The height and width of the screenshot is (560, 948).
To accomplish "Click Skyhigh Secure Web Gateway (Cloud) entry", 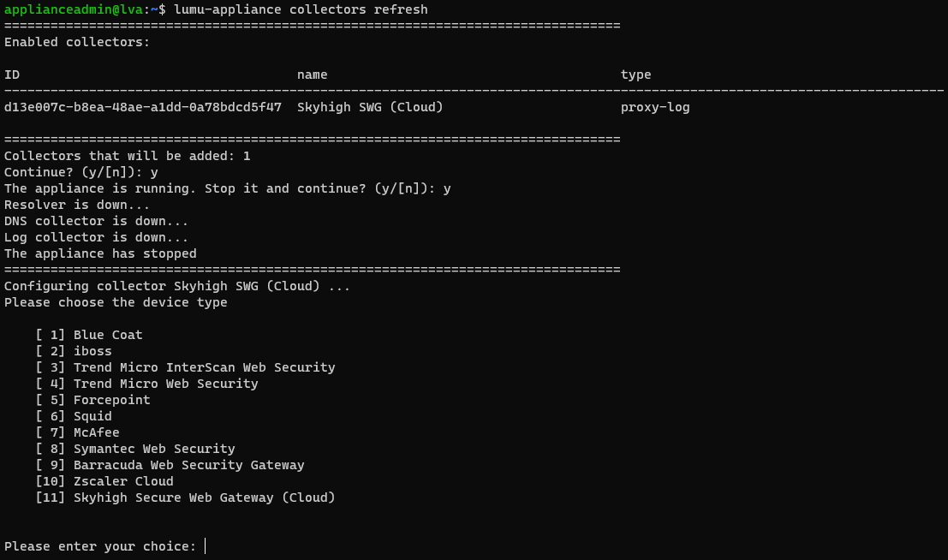I will (x=204, y=497).
